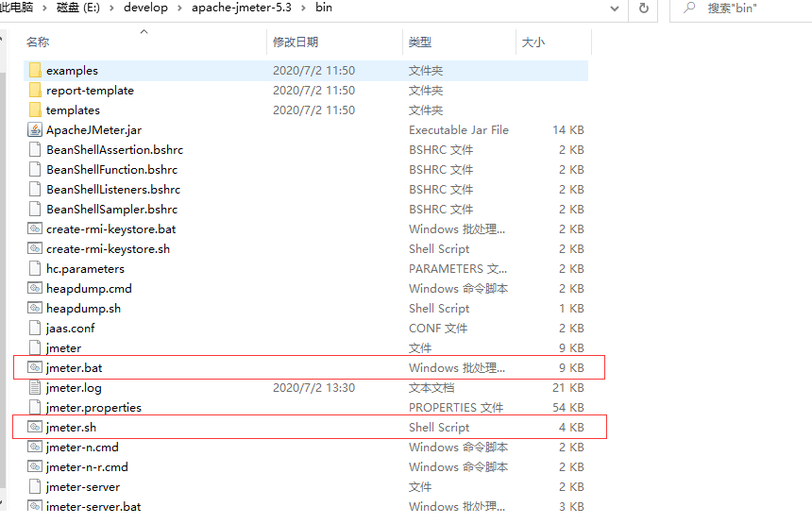Image resolution: width=812 pixels, height=524 pixels.
Task: Select the heapdump.cmd file name
Action: 89,288
